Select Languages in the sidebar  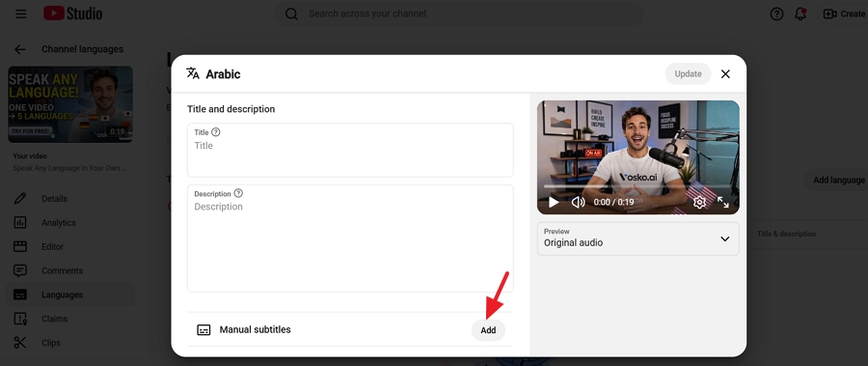(x=70, y=295)
